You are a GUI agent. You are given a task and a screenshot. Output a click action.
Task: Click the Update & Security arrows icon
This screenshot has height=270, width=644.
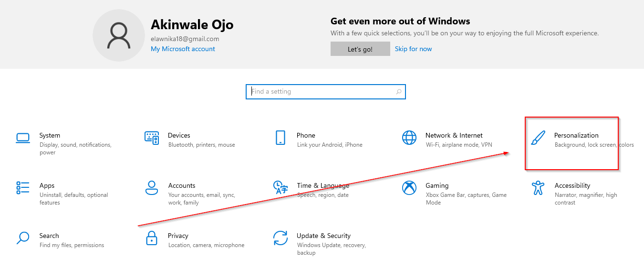(280, 238)
